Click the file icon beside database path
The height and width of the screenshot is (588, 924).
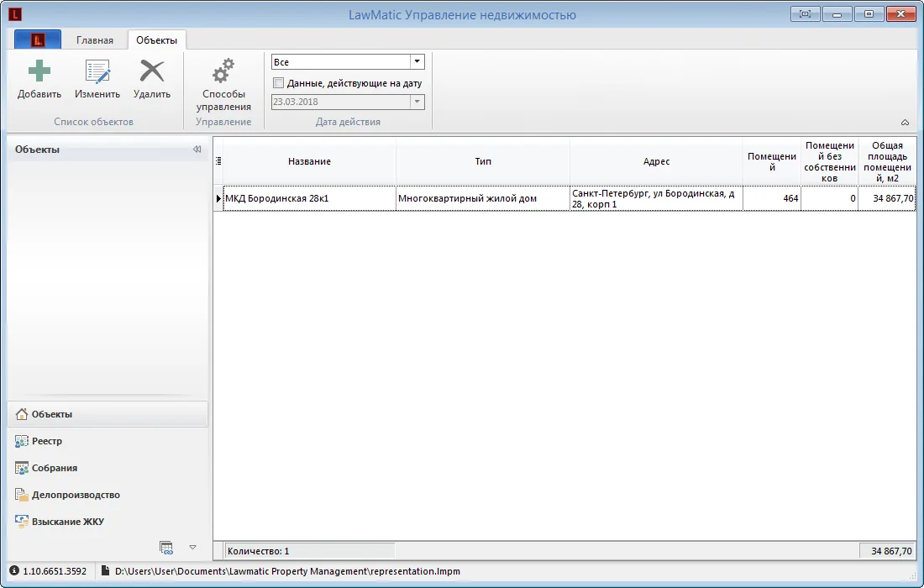[106, 571]
